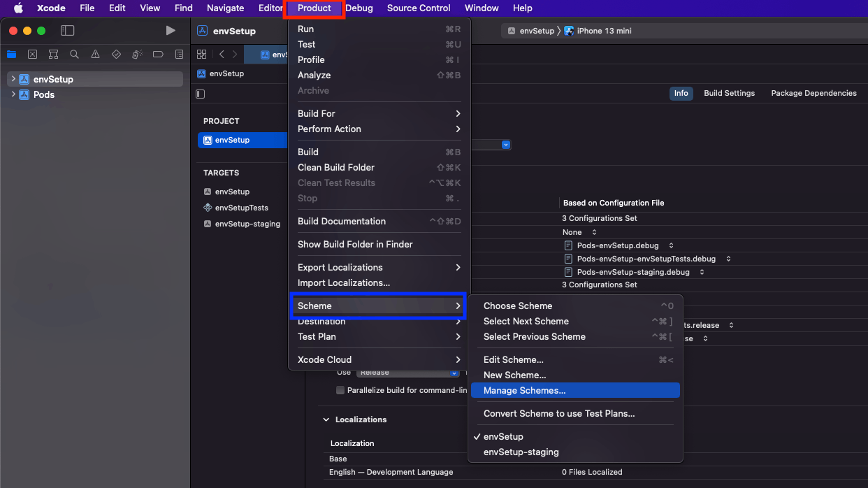Image resolution: width=868 pixels, height=488 pixels.
Task: Expand the Export Localizations submenu
Action: (379, 267)
